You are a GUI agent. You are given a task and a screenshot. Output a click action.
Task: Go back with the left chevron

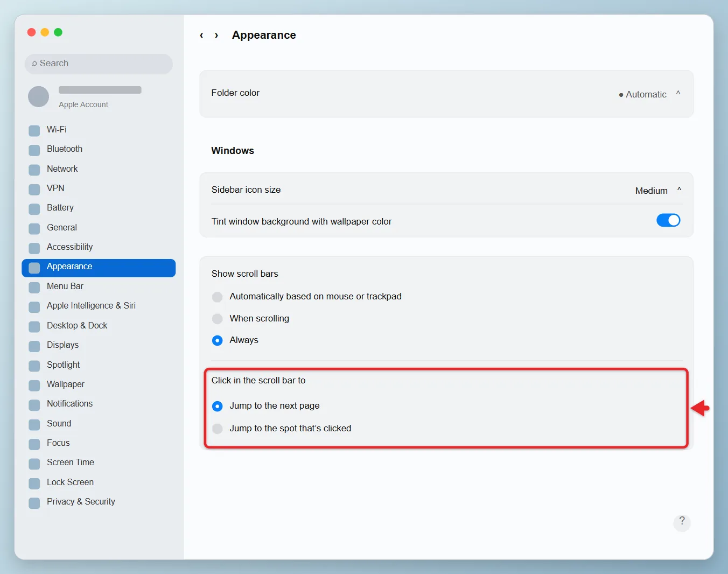pos(201,36)
